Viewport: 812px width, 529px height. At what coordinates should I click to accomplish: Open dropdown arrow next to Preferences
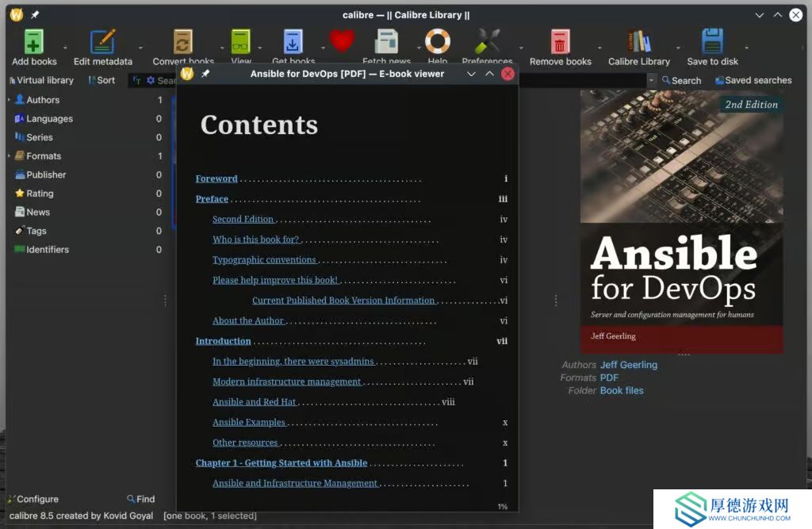click(521, 48)
